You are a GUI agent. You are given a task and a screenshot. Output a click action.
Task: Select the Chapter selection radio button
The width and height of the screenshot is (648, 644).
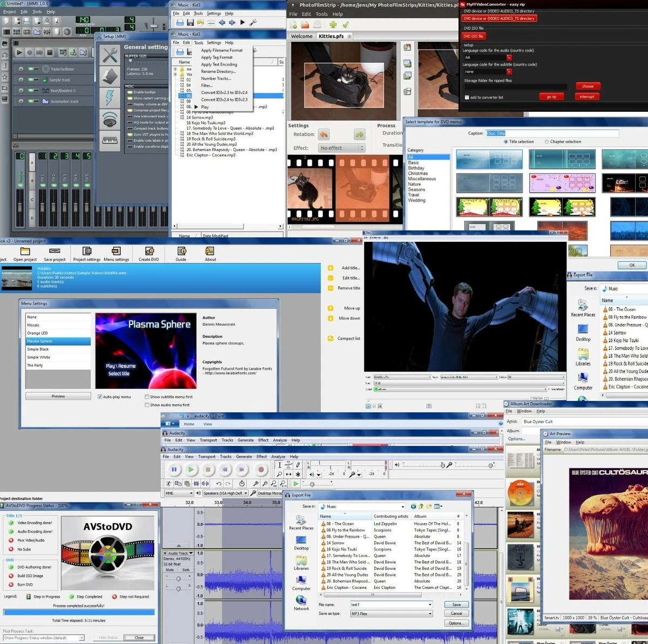click(x=546, y=142)
